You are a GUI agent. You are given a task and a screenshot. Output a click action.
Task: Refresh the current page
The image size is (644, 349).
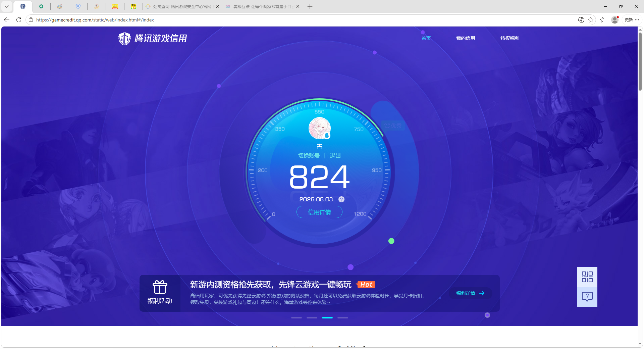point(19,20)
